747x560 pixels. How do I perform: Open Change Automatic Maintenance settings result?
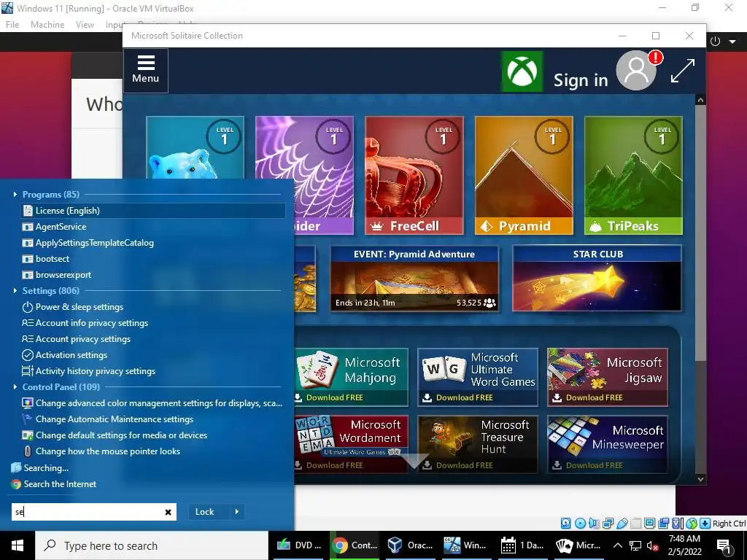pyautogui.click(x=153, y=419)
